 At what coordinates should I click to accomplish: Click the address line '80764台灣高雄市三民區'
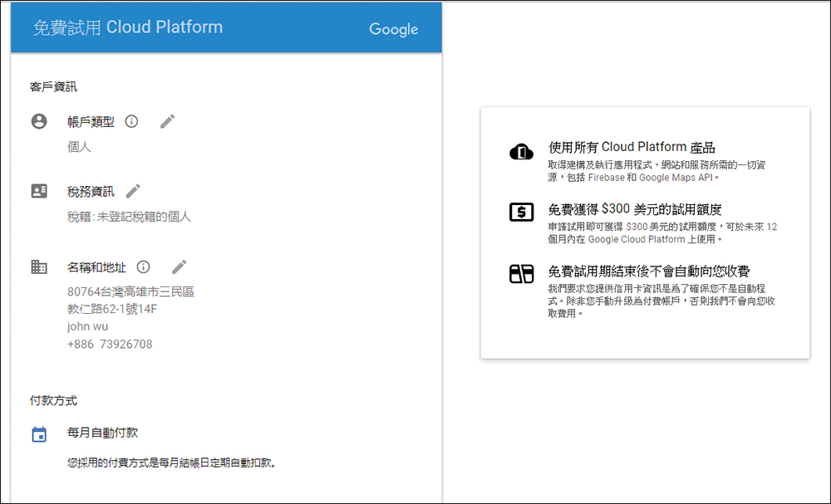pyautogui.click(x=131, y=291)
